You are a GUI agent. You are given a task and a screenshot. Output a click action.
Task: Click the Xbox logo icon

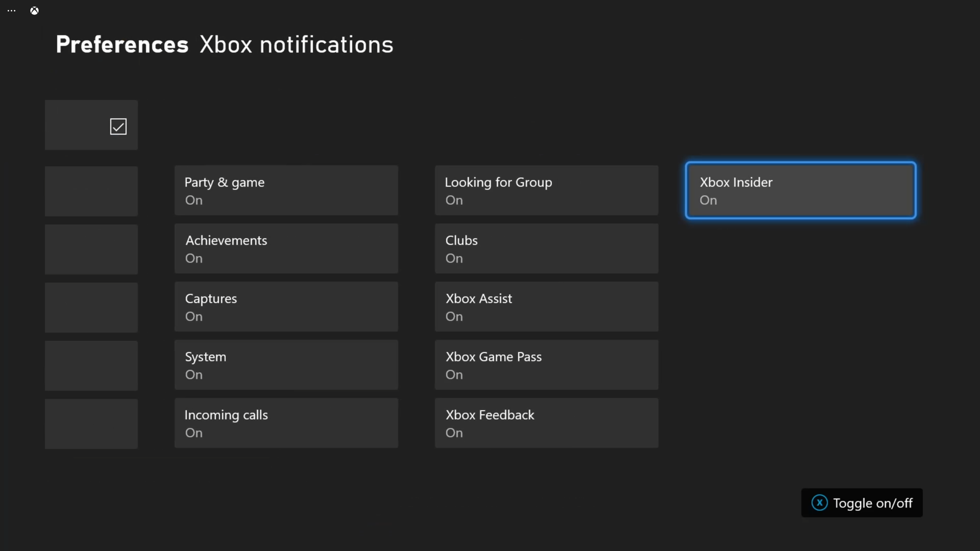click(34, 11)
